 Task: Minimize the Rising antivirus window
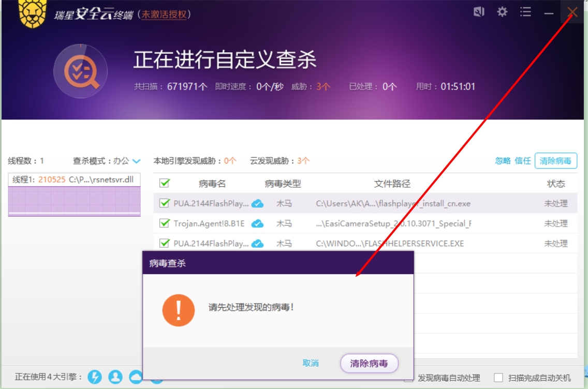pos(549,13)
